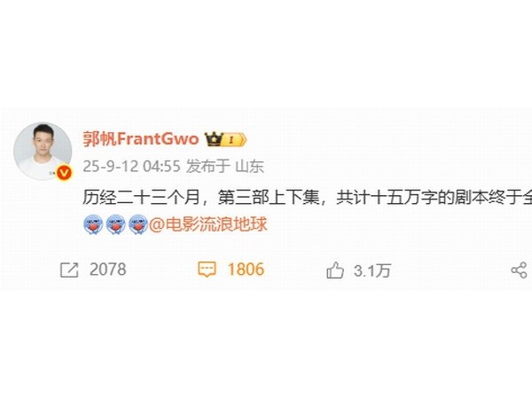Click the 第三部上下集 post text
This screenshot has width=532, height=399.
pos(269,198)
